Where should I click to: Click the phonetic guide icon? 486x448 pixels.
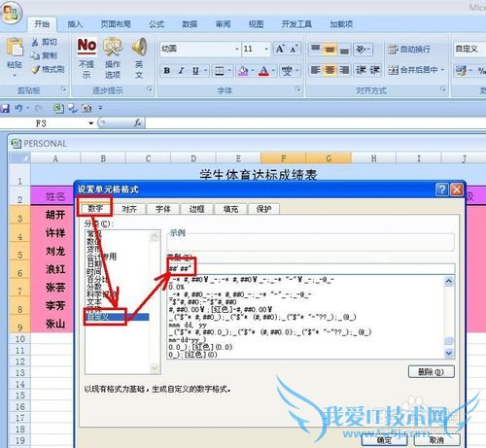tap(287, 71)
